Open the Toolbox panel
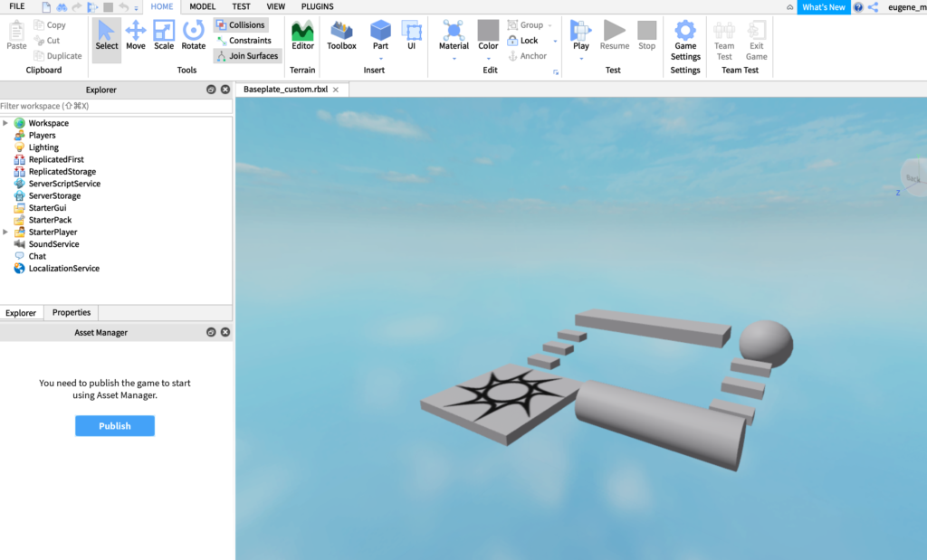The image size is (927, 560). [x=341, y=35]
